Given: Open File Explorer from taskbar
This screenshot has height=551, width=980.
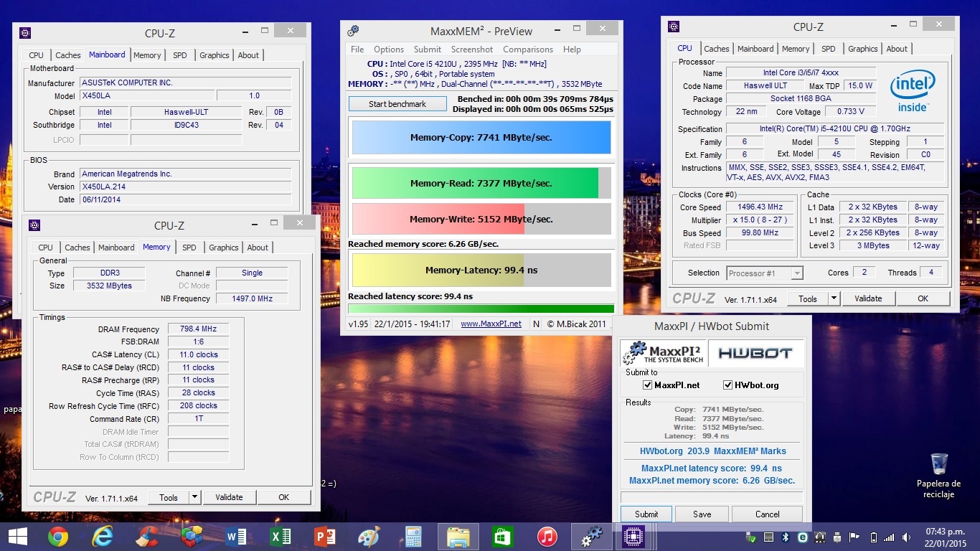Looking at the screenshot, I should click(458, 537).
